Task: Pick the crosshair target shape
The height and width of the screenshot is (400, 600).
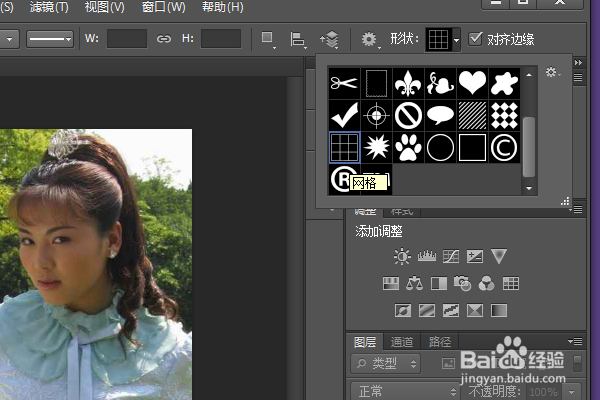Action: click(x=376, y=115)
